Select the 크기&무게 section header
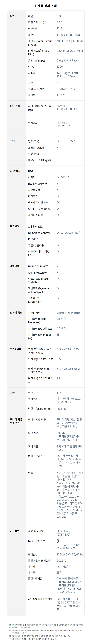The height and width of the screenshot is (644, 92). [16, 349]
